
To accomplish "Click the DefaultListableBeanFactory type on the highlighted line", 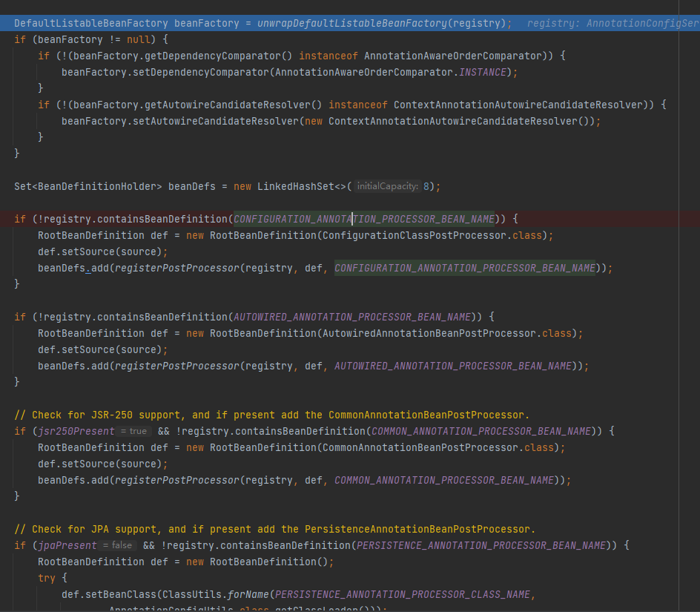I will click(x=91, y=23).
